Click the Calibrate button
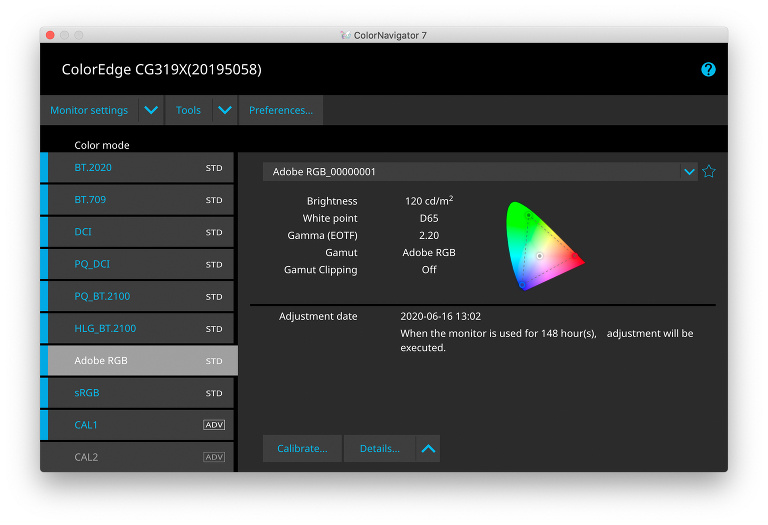The width and height of the screenshot is (768, 525). 302,449
